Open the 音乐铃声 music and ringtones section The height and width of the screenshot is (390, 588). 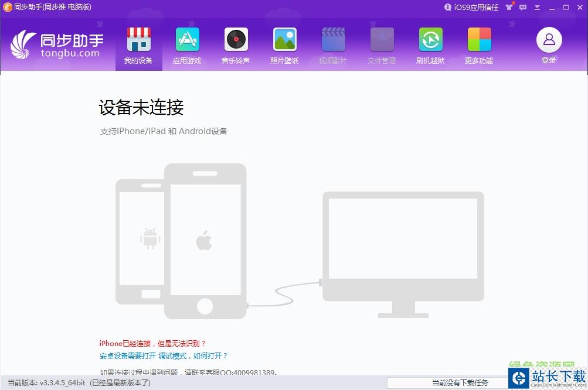(236, 46)
